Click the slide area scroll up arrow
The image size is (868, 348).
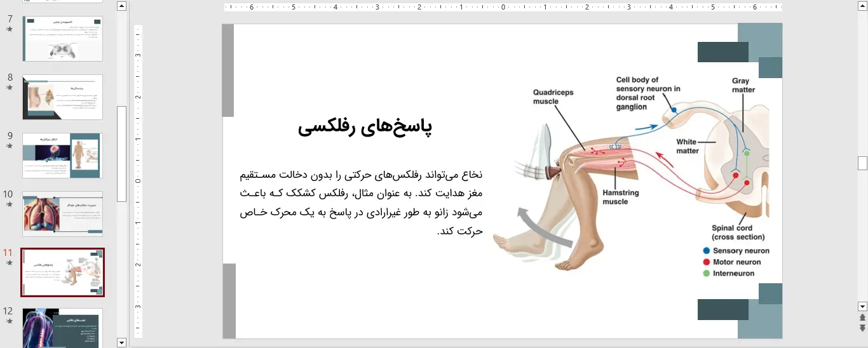click(x=862, y=6)
